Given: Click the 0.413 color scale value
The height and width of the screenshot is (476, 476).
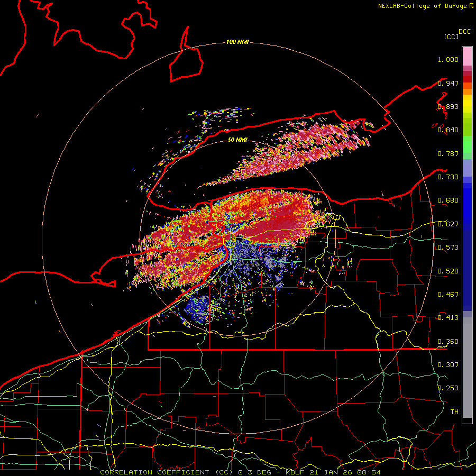Looking at the screenshot, I should [x=448, y=318].
